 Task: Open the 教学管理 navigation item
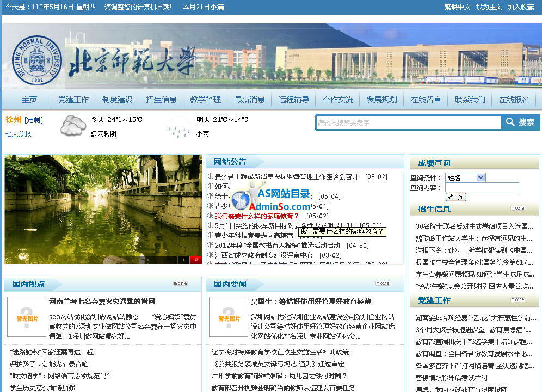click(x=205, y=100)
